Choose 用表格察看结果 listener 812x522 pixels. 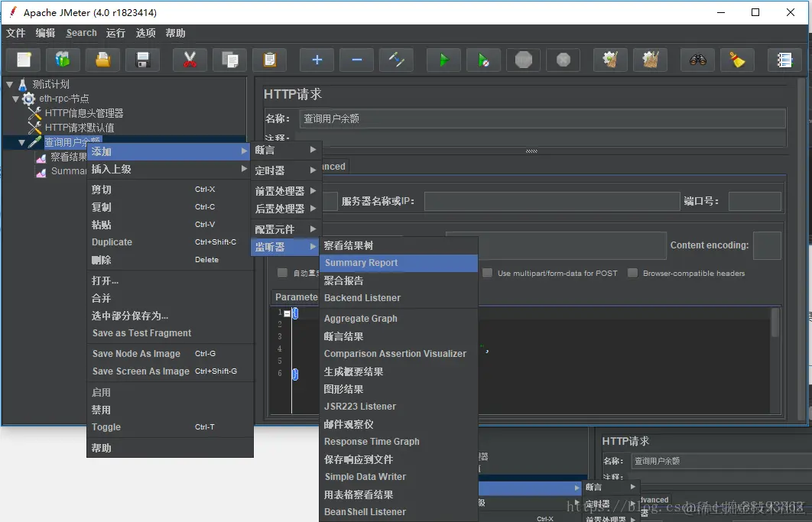(398, 494)
